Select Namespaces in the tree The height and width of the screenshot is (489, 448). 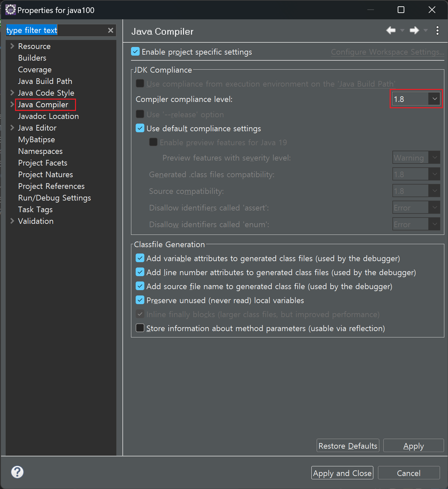(x=40, y=151)
